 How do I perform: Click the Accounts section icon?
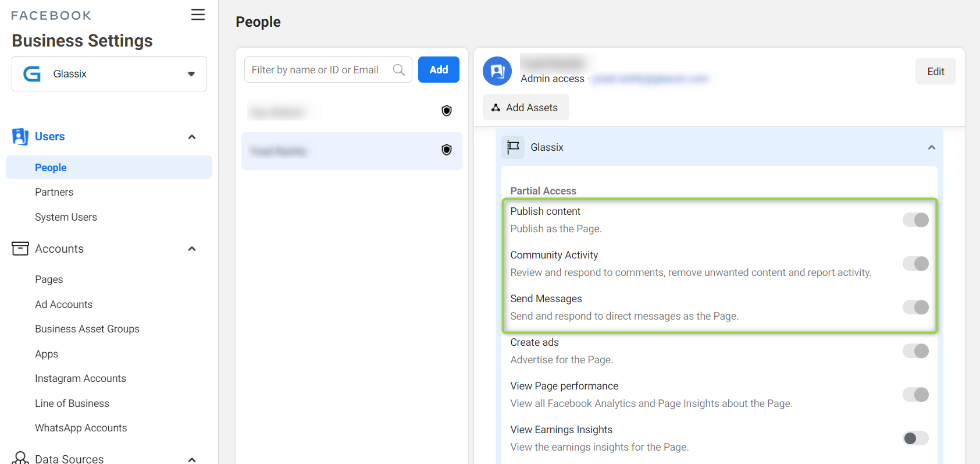(20, 249)
